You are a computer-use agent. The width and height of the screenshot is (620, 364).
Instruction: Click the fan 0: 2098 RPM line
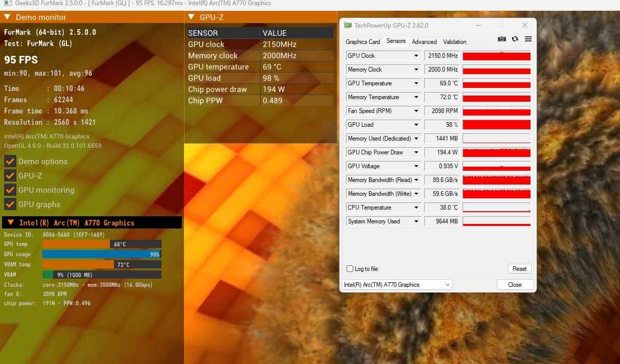point(35,294)
